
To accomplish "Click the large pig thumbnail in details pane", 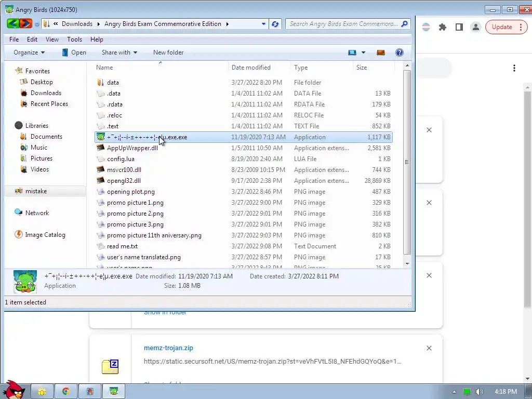I will coord(25,281).
